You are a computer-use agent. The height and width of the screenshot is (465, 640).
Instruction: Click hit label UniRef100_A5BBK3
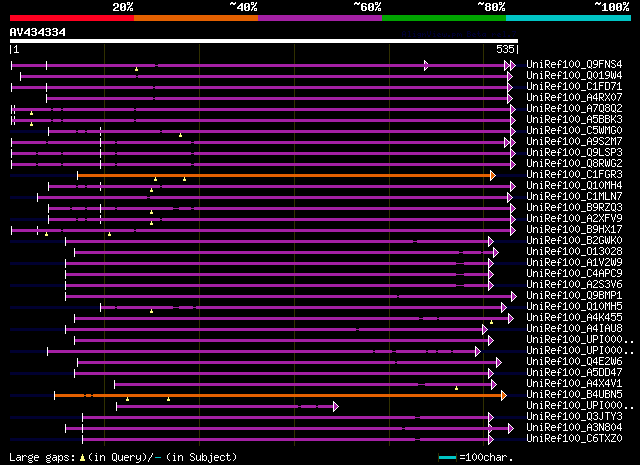click(x=574, y=120)
